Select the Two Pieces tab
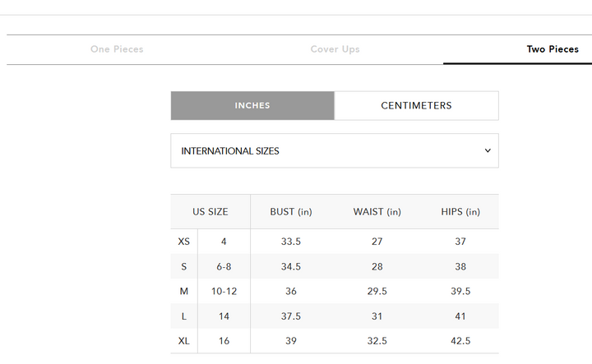The width and height of the screenshot is (592, 364). point(553,49)
